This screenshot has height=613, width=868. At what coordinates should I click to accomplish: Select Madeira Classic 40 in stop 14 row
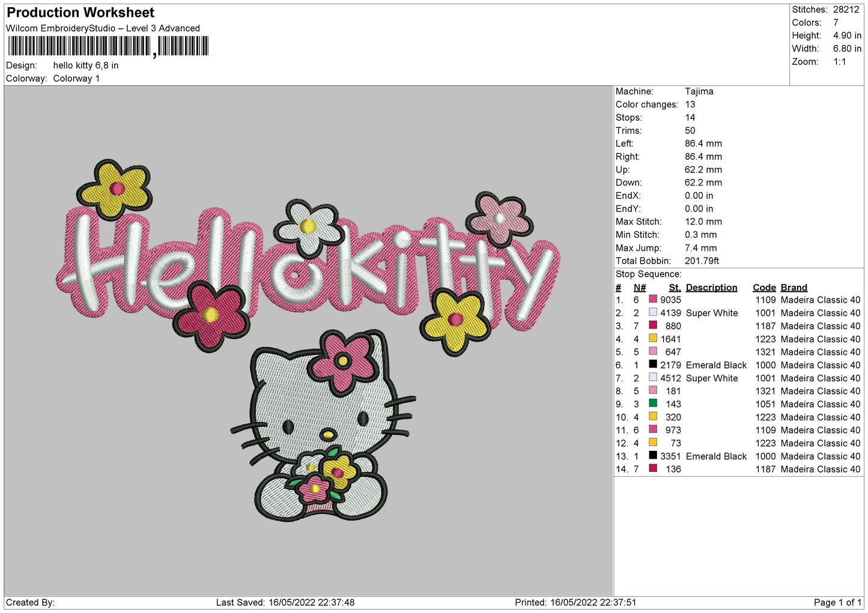(821, 469)
